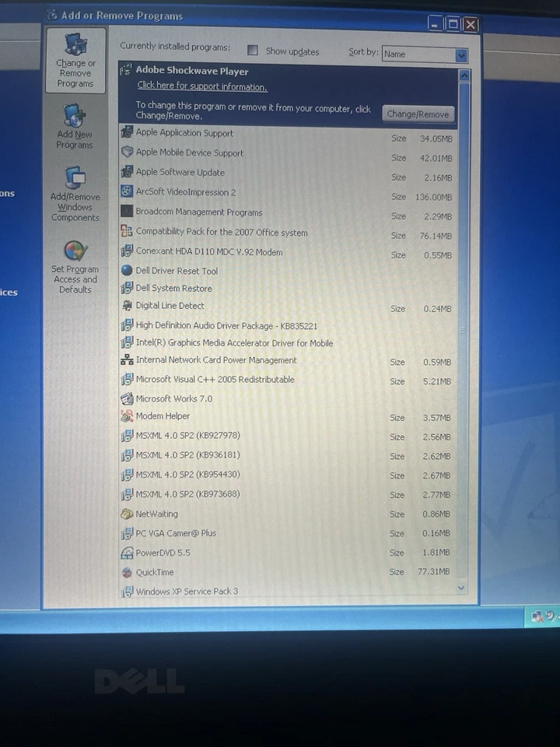Click the scrollbar up arrow
The height and width of the screenshot is (747, 560).
(x=464, y=75)
